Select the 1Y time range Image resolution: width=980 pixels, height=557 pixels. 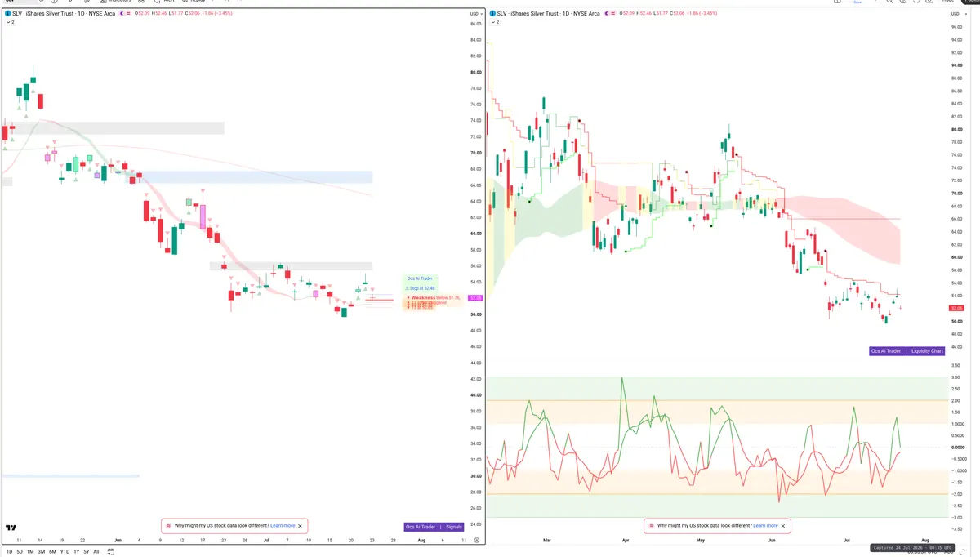(76, 552)
